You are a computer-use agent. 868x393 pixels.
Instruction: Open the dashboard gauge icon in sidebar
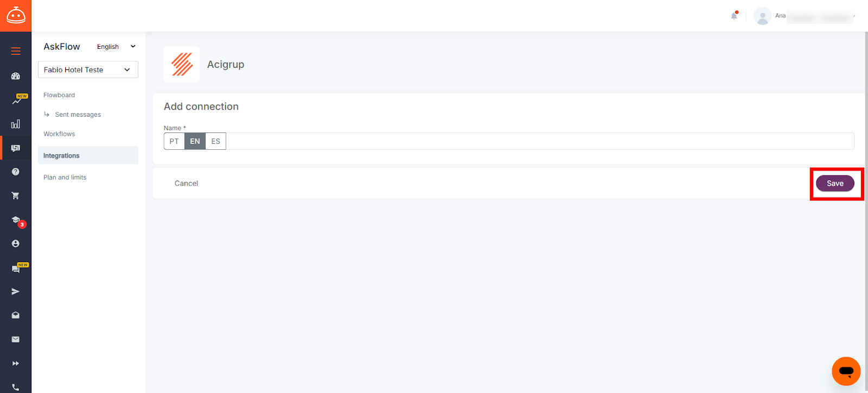16,76
